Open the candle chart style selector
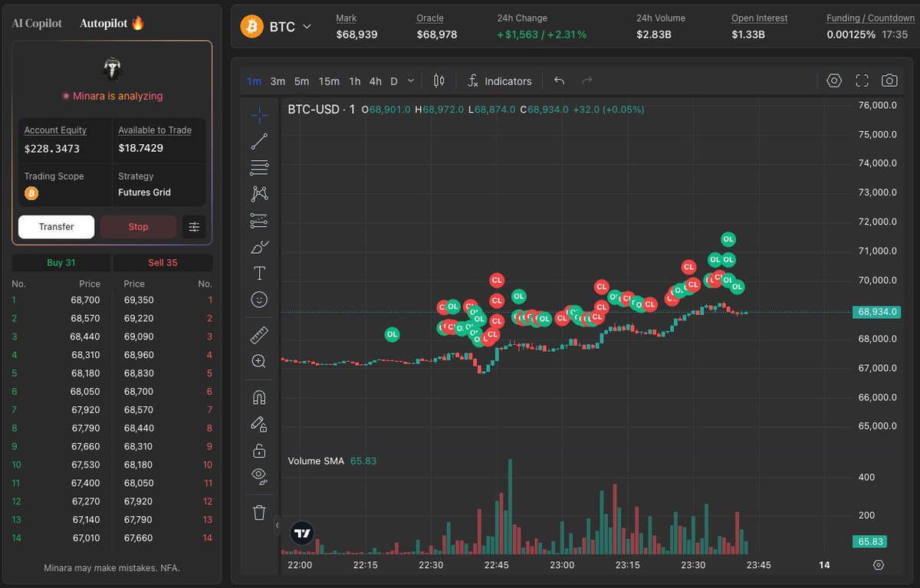Screen dimensions: 920x588 click(438, 80)
